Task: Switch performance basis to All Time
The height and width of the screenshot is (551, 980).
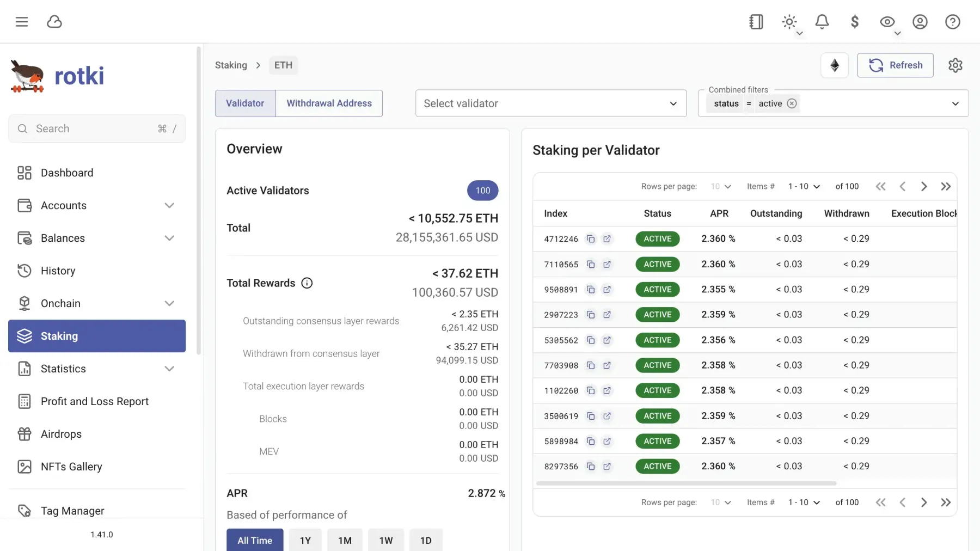Action: click(x=254, y=540)
